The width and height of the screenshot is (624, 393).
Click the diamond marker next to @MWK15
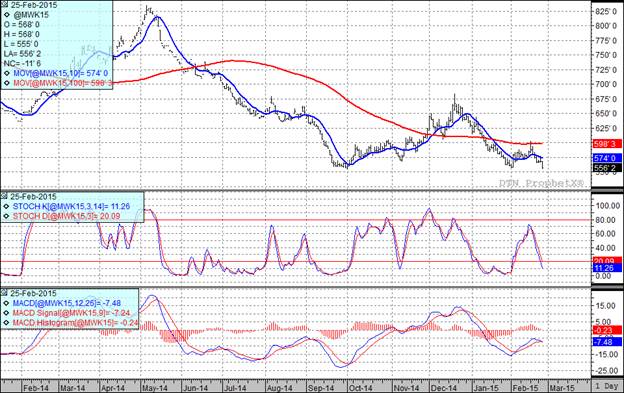(x=7, y=15)
